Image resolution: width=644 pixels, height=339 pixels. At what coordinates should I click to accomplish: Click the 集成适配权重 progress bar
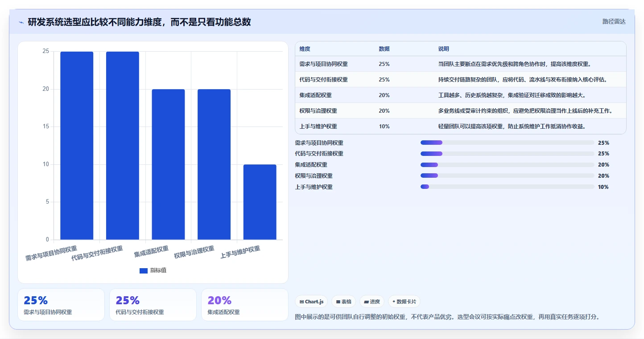pyautogui.click(x=508, y=165)
